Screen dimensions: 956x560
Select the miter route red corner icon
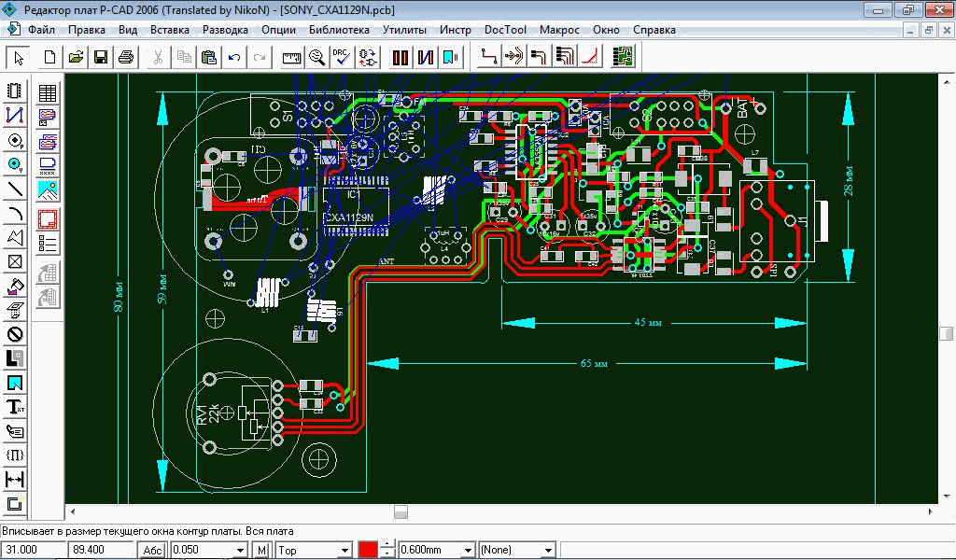(x=591, y=57)
